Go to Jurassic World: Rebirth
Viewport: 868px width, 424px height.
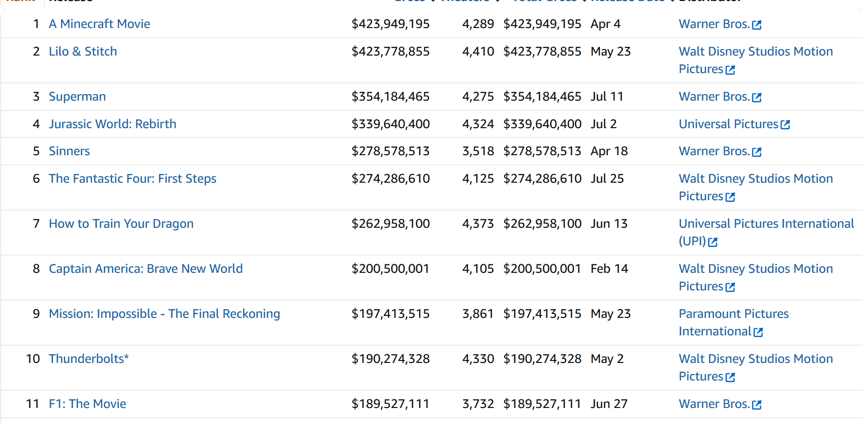[x=112, y=124]
